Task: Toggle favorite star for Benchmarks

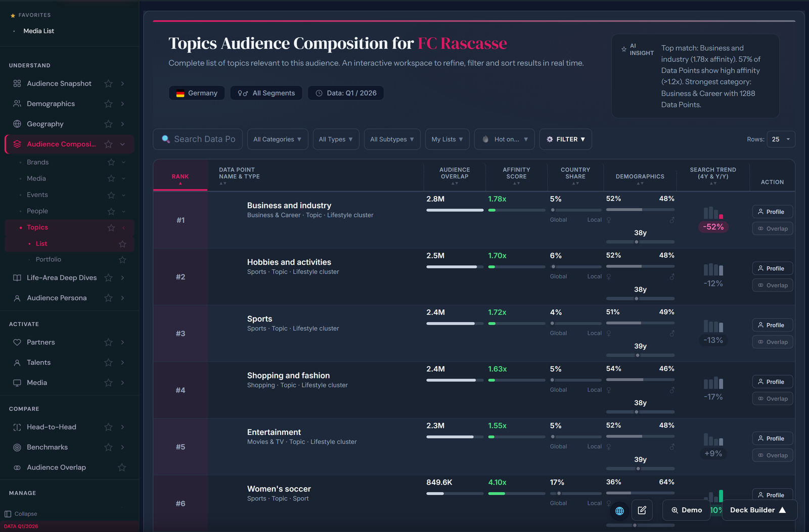Action: point(108,448)
